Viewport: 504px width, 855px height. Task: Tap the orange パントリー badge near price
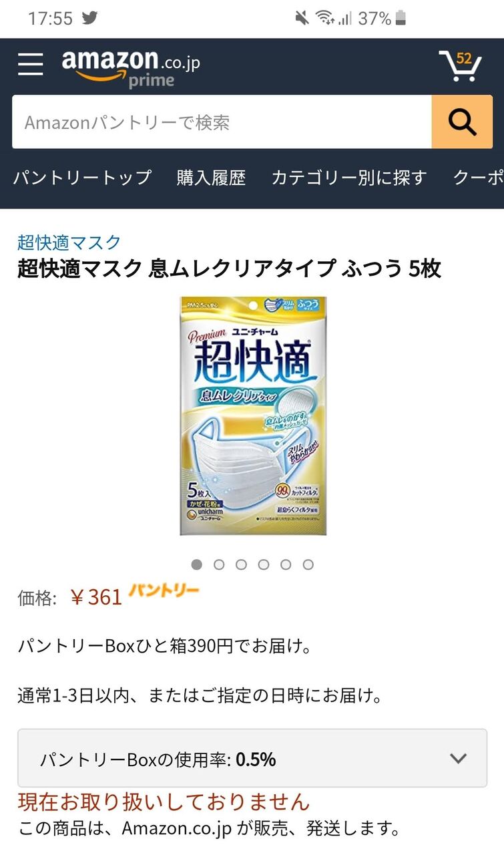click(x=164, y=591)
